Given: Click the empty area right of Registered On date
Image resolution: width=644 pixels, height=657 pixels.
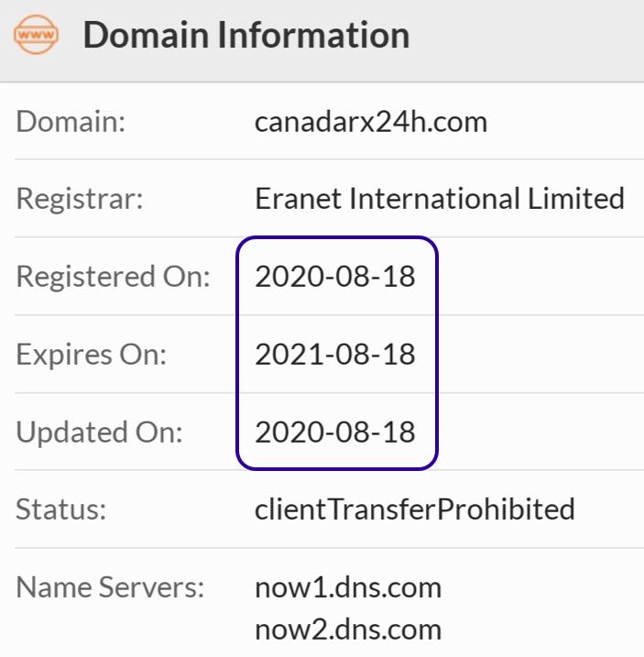Looking at the screenshot, I should tap(540, 276).
